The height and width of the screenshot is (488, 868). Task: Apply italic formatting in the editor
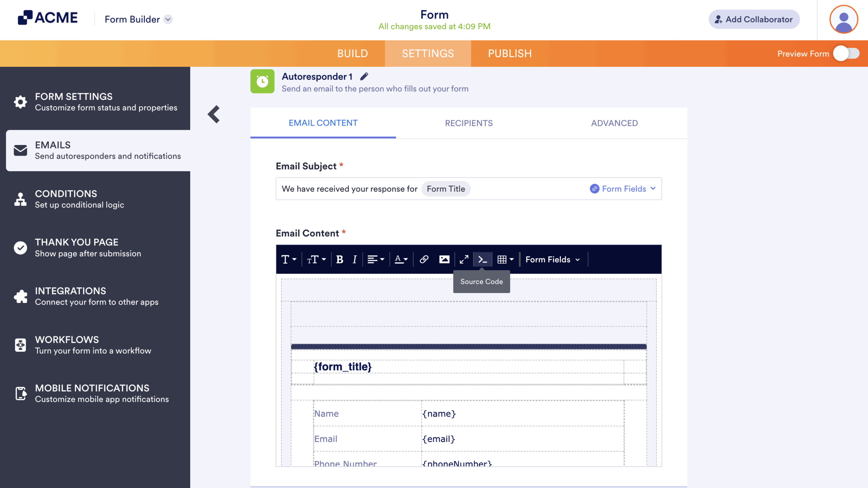(x=354, y=259)
